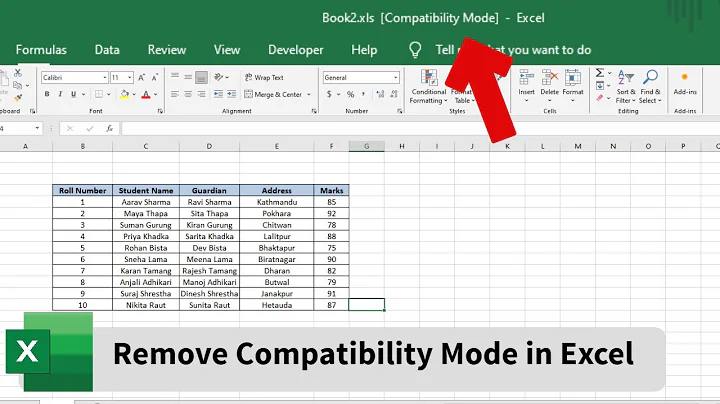Click the Orientation text rotation icon
This screenshot has width=720, height=404.
[219, 77]
